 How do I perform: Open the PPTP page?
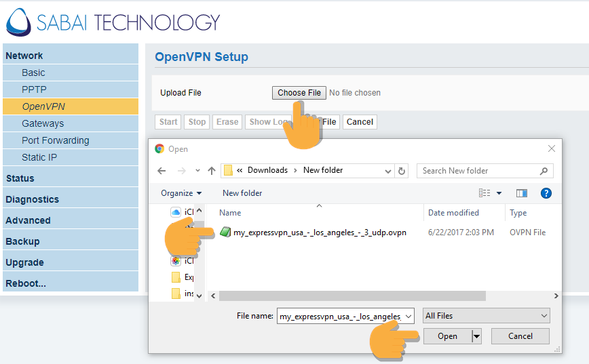click(71, 89)
